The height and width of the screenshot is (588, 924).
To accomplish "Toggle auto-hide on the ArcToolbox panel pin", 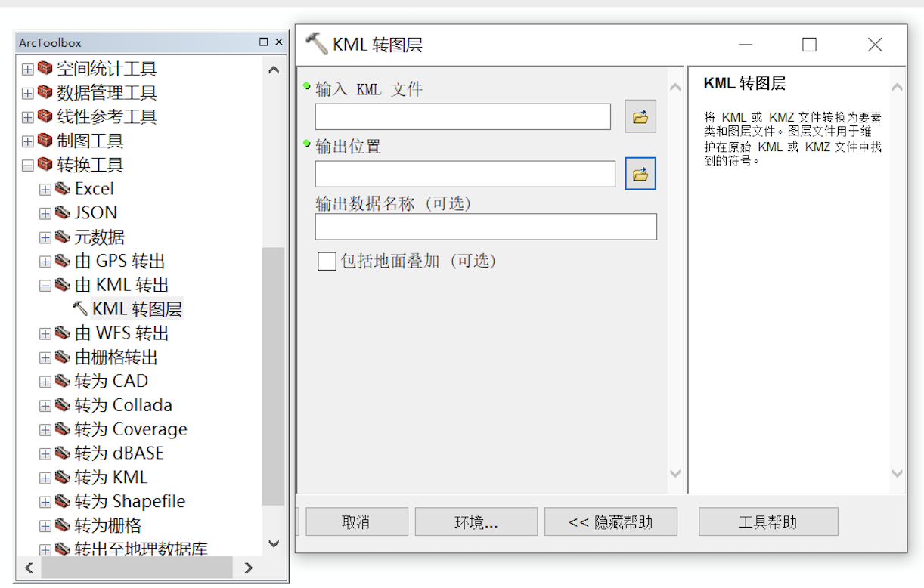I will pos(264,42).
